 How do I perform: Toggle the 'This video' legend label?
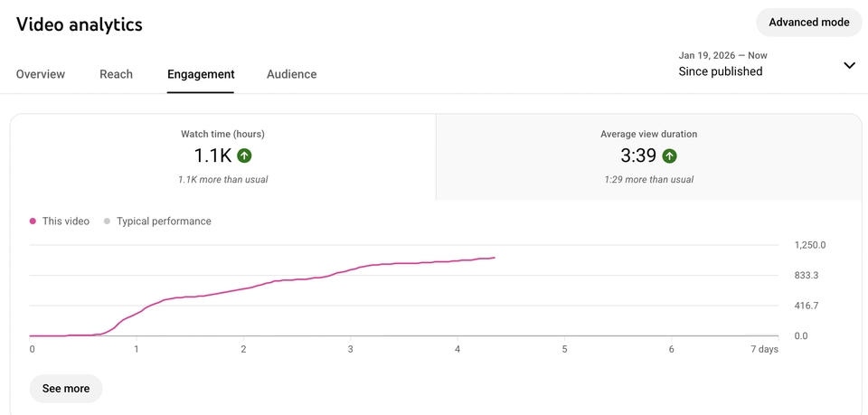pos(65,222)
